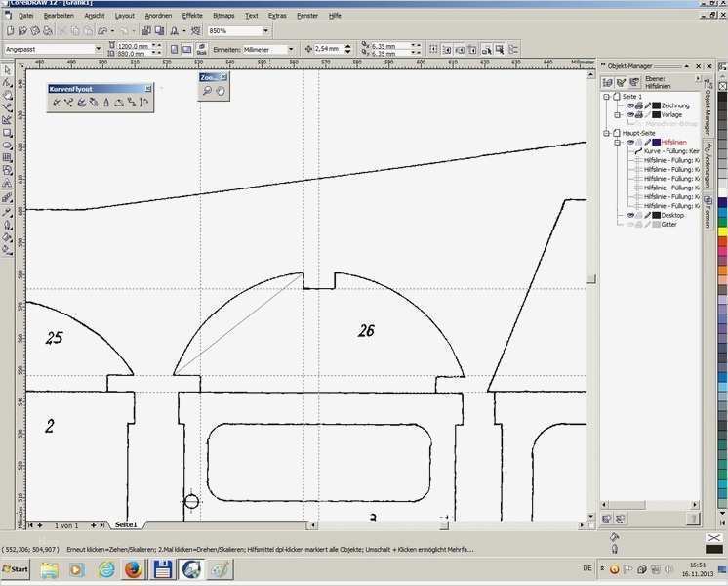The image size is (728, 586).
Task: Pick Hand tool in Zoom flyout
Action: click(221, 91)
